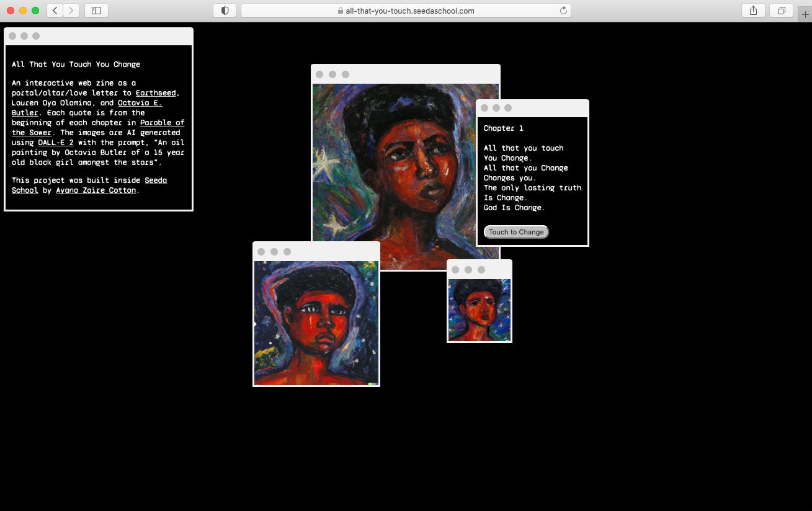The width and height of the screenshot is (812, 511).
Task: Open the privacy shield report icon
Action: click(225, 11)
